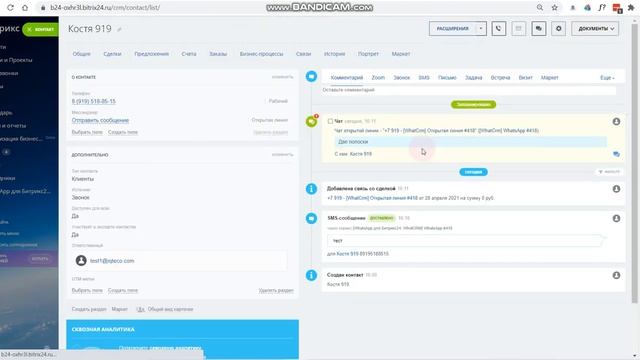Expand the Еще menu in timeline tabs

[607, 78]
